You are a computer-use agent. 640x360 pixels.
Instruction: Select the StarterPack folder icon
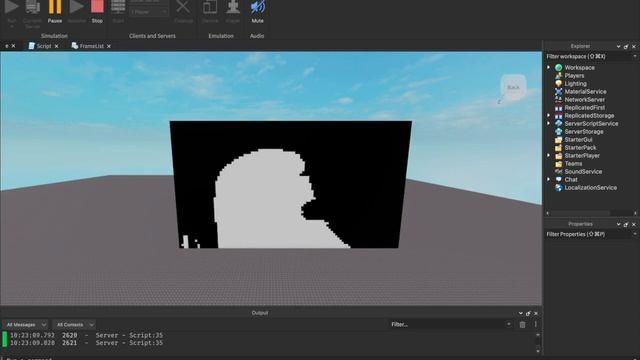[558, 147]
